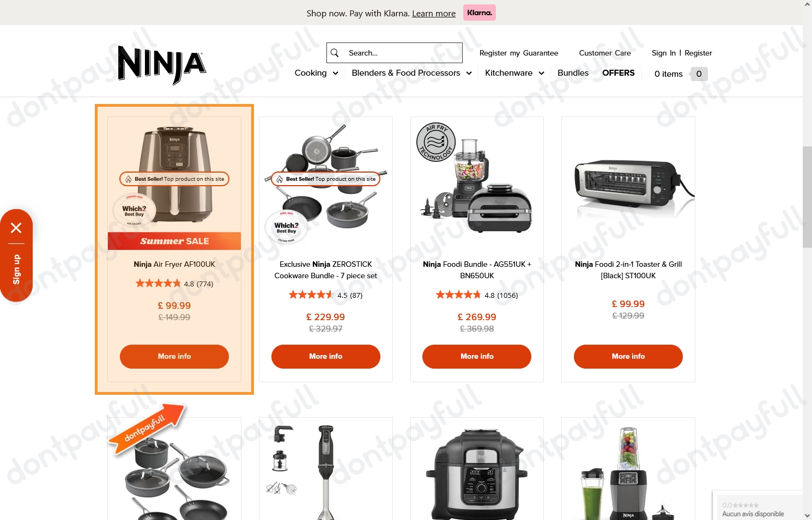This screenshot has height=520, width=812.
Task: Expand the Kitchenware dropdown arrow
Action: tap(541, 73)
